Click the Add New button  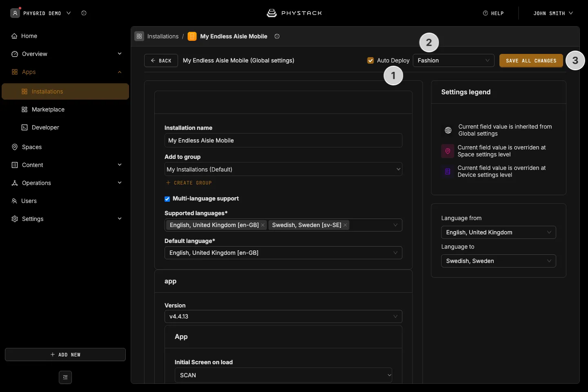click(65, 354)
